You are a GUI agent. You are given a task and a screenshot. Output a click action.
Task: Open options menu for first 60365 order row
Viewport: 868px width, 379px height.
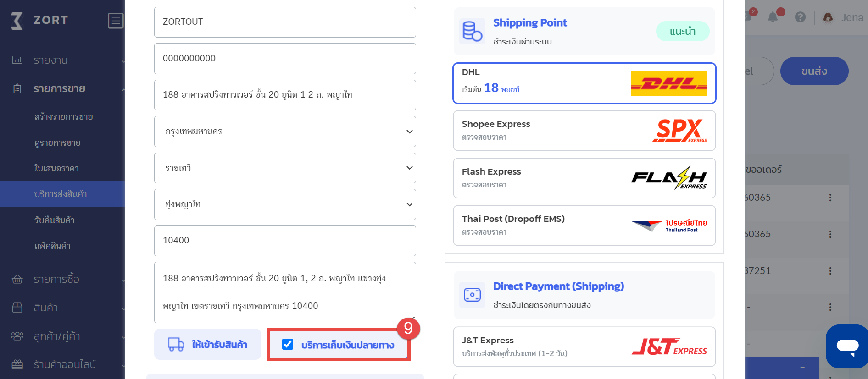coord(830,198)
